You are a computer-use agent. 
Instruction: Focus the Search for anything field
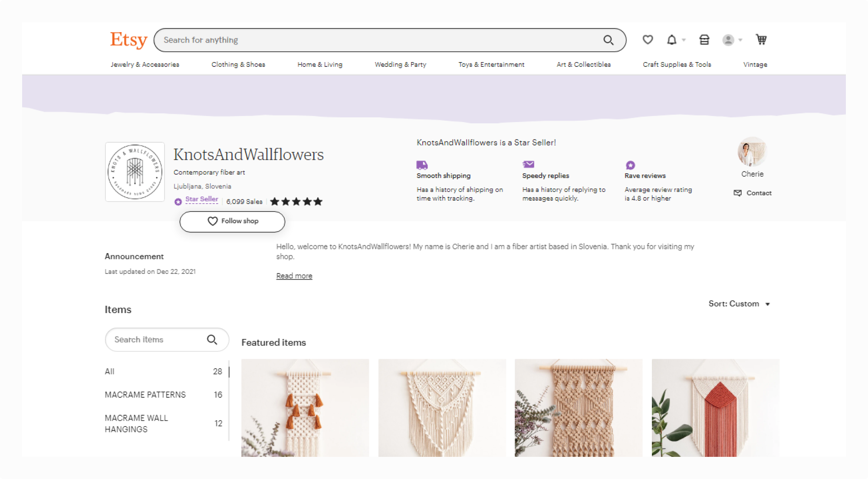click(389, 40)
